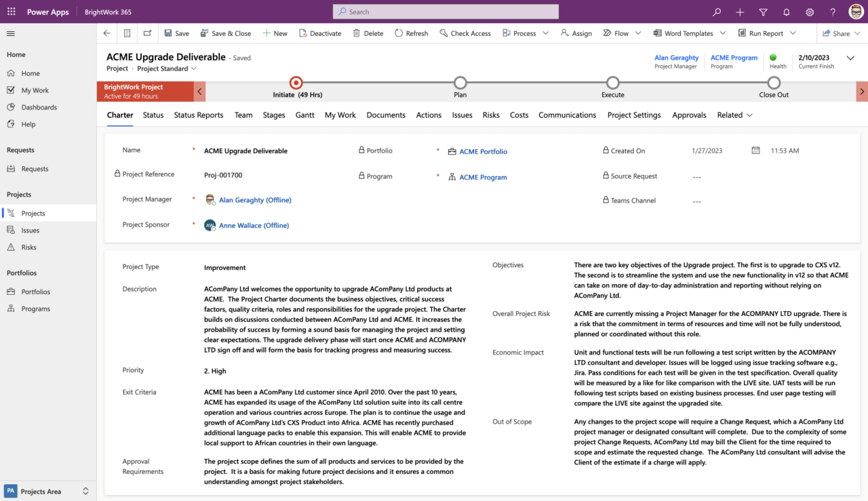
Task: Click the advanced filter funnel icon
Action: click(x=763, y=12)
